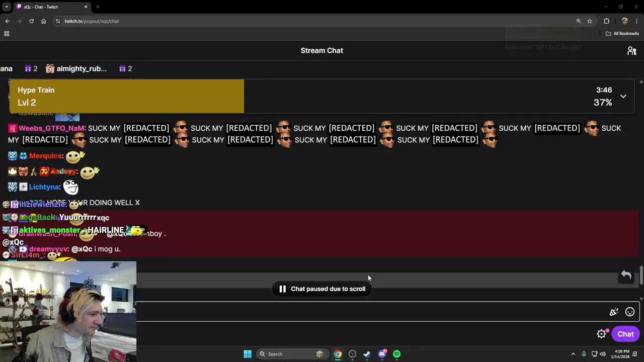Image resolution: width=644 pixels, height=362 pixels.
Task: Open chat settings gear icon
Action: [601, 334]
